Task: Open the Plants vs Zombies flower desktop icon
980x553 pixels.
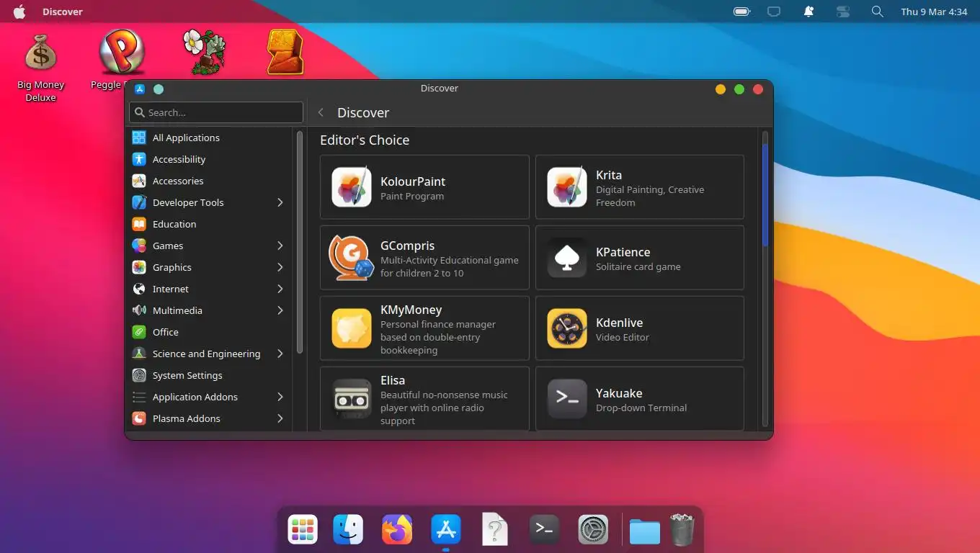Action: (204, 52)
